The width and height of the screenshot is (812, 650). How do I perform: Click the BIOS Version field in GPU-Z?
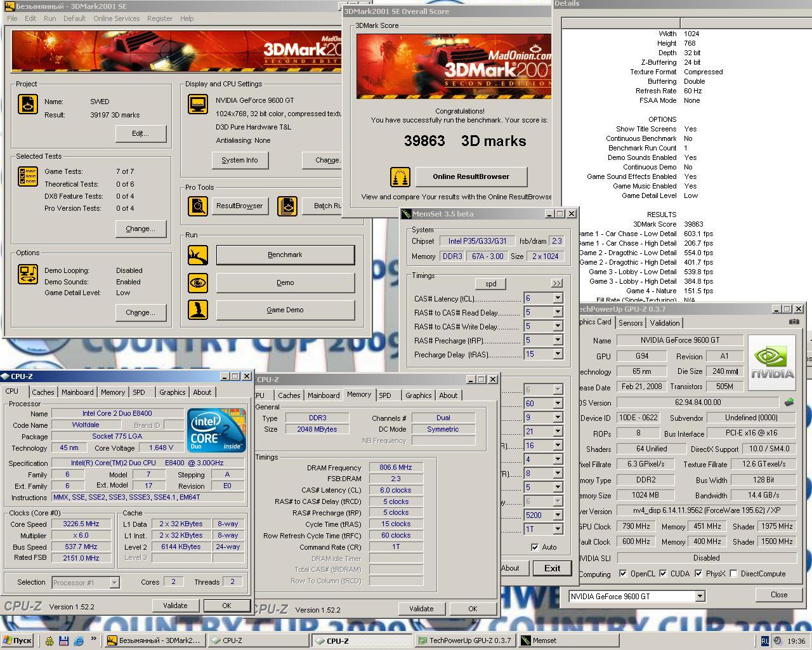tap(697, 402)
